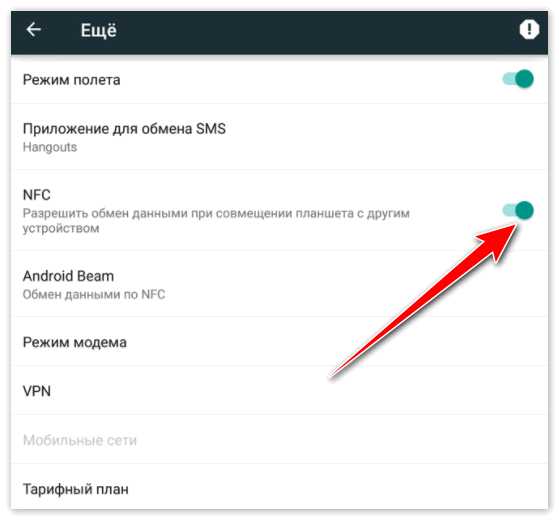Screen dimensions: 559x520
Task: Click the tail end of the red arrow
Action: [333, 374]
